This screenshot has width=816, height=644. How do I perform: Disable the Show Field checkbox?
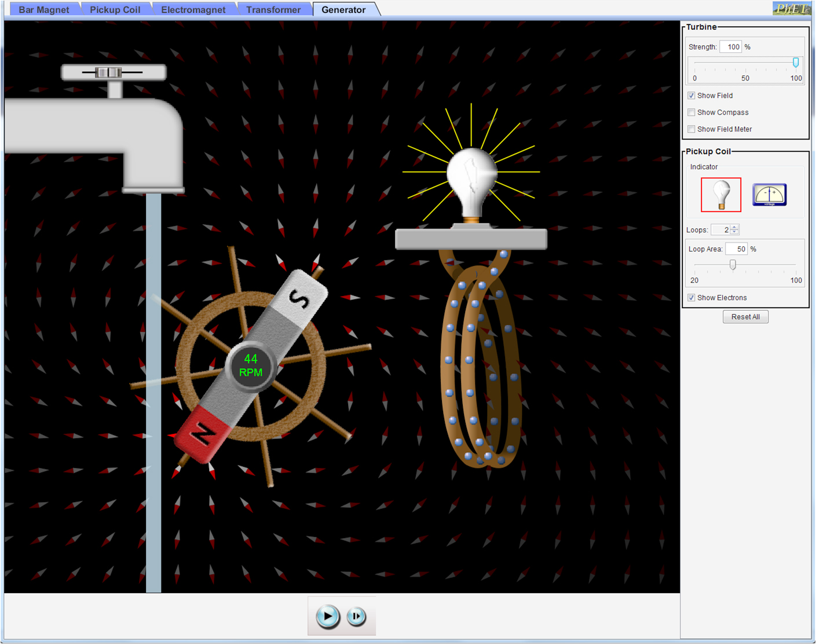[x=691, y=96]
